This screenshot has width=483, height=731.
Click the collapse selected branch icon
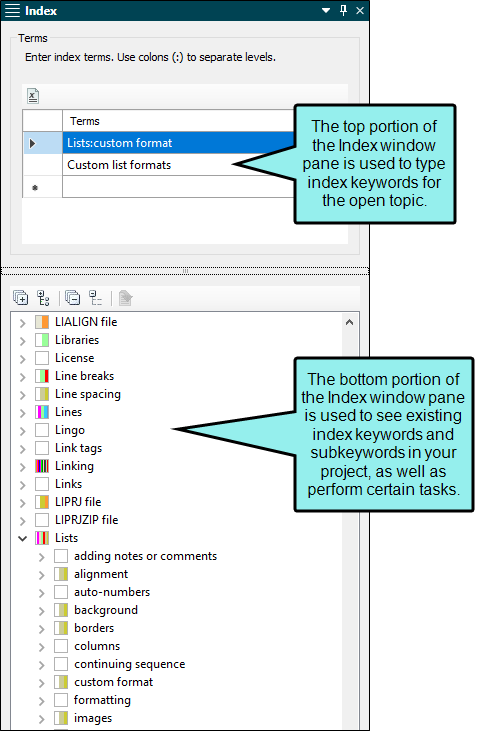pos(96,297)
